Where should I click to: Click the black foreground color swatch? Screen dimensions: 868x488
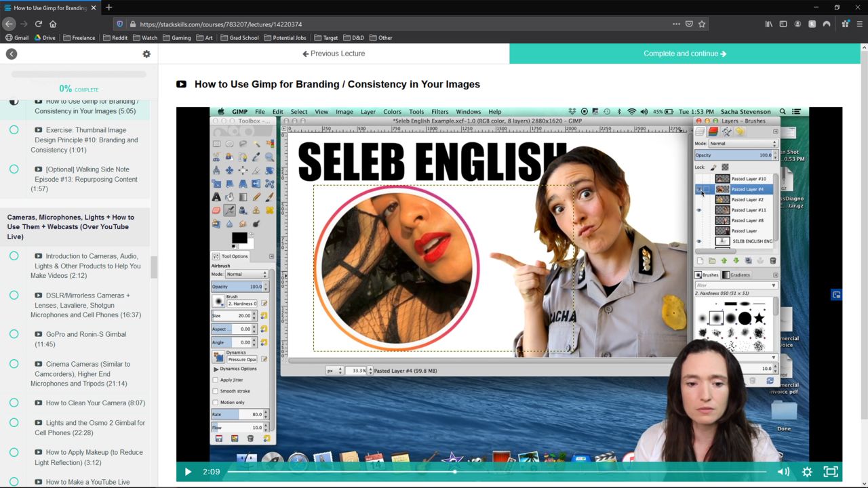239,238
